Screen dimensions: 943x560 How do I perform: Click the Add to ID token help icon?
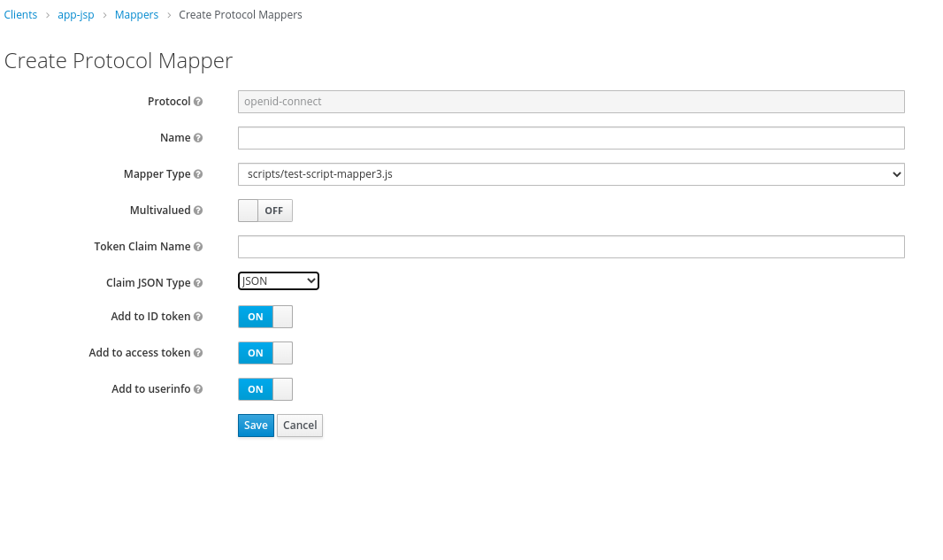[x=199, y=316]
